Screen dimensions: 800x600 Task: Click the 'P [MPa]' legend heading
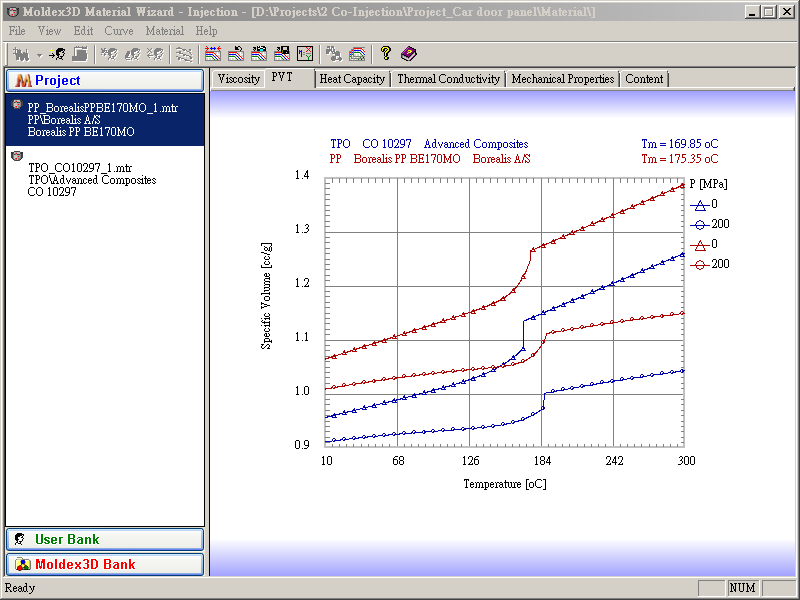708,184
